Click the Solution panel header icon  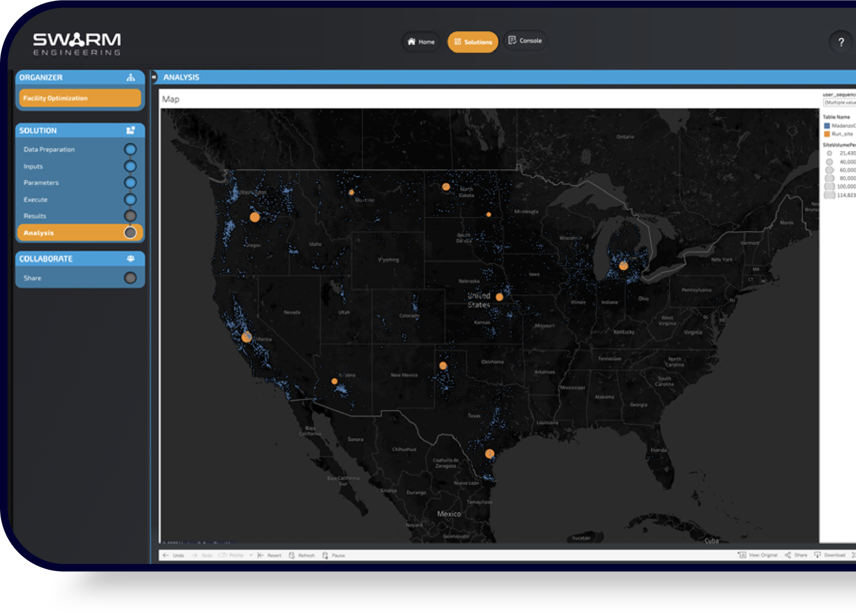click(x=131, y=130)
